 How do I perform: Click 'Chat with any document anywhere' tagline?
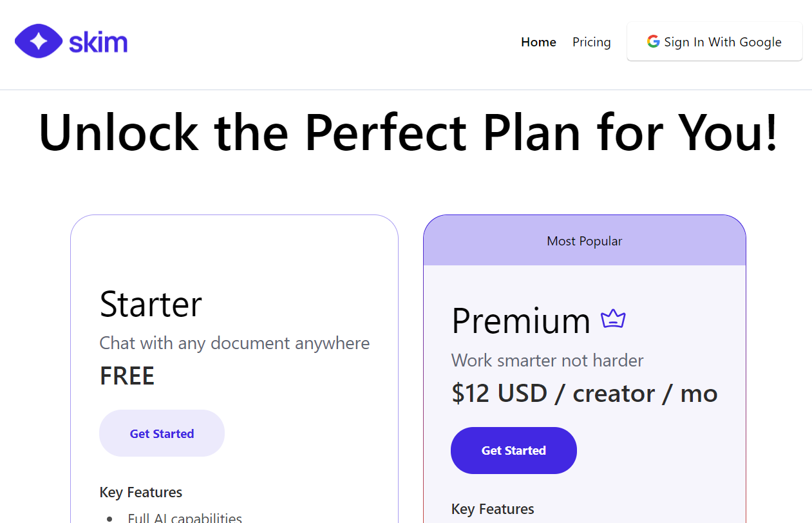coord(234,343)
